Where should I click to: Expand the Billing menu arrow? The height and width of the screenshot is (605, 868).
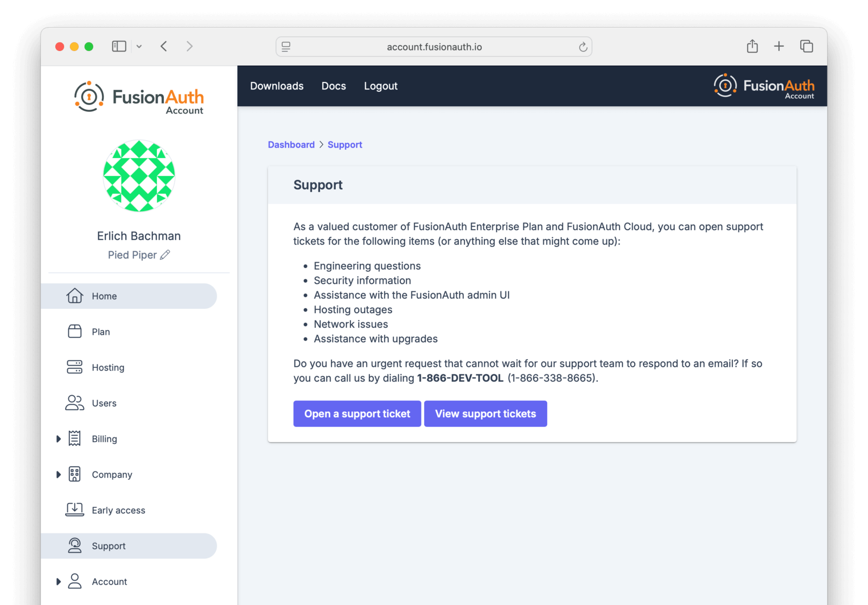tap(59, 438)
